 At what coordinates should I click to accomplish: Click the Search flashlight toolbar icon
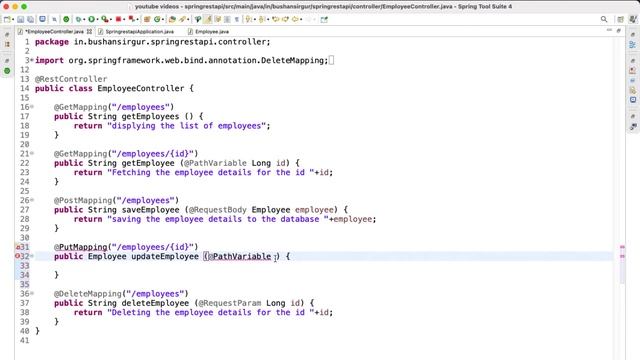pos(182,19)
